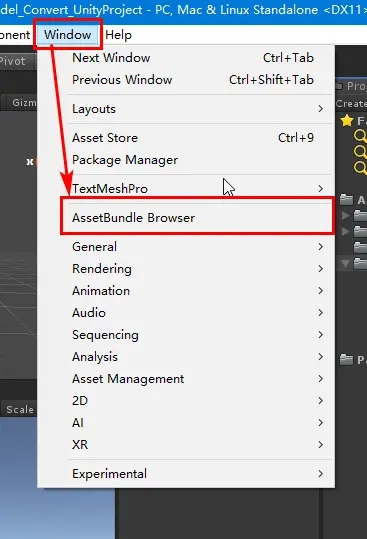Click the Window menu
The width and height of the screenshot is (367, 539).
(x=68, y=35)
